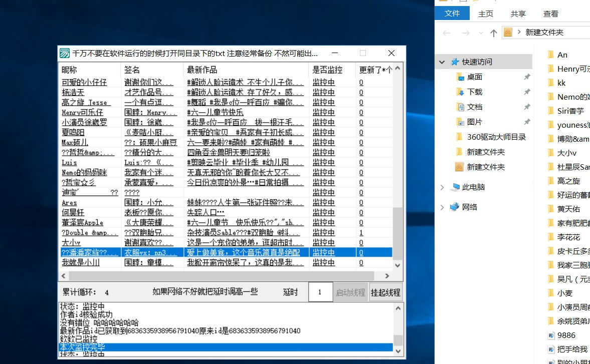The width and height of the screenshot is (590, 364).
Task: Click the list's horizontal scrollbar left arrow
Action: 63,276
